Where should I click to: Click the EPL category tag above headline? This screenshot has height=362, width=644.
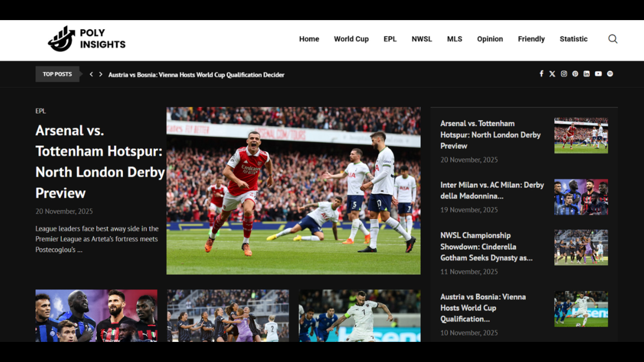(x=41, y=111)
